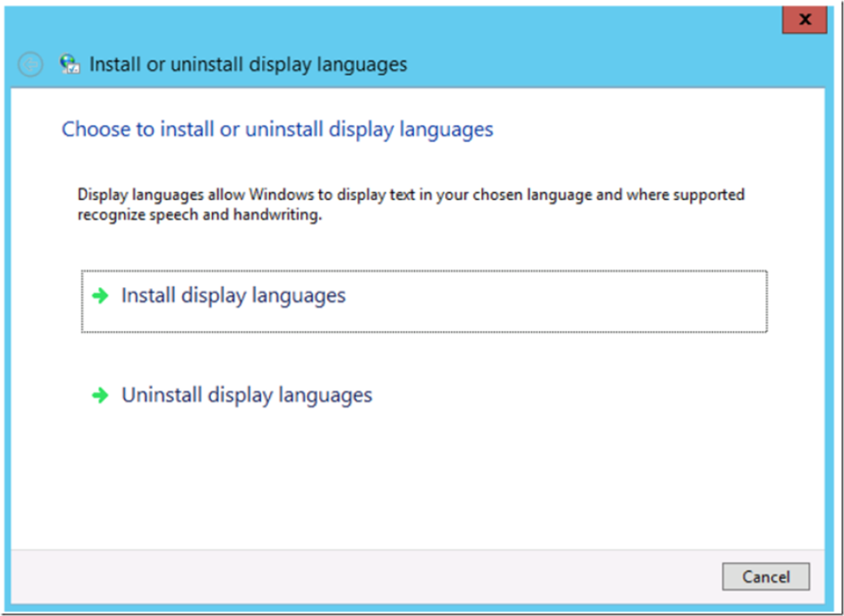Viewport: 844px width, 616px height.
Task: Click green arrow beside Uninstall display languages
Action: coord(101,396)
